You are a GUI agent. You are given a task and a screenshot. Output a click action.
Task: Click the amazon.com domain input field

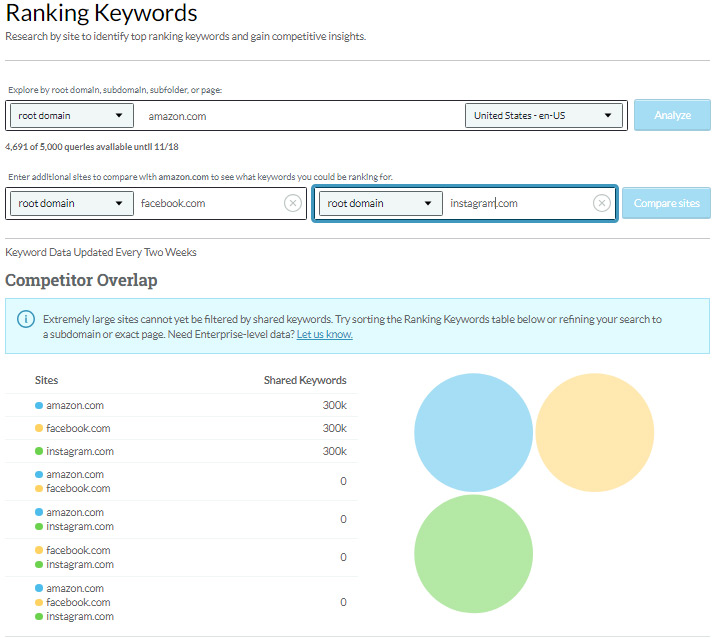point(300,116)
